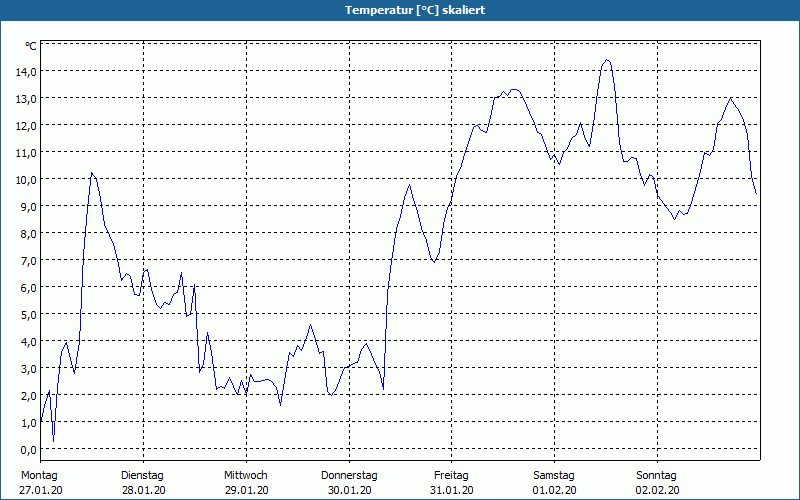Click the Sonntag peak at 13 degrees

coord(731,98)
